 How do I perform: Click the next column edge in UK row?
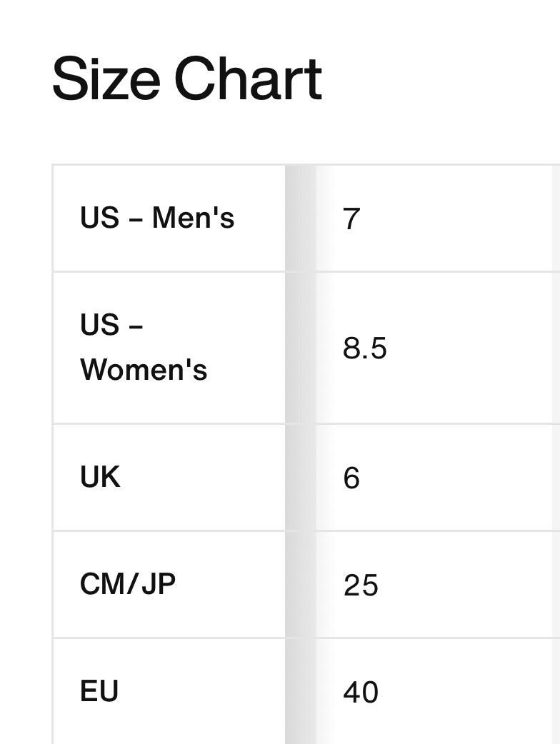coord(556,478)
